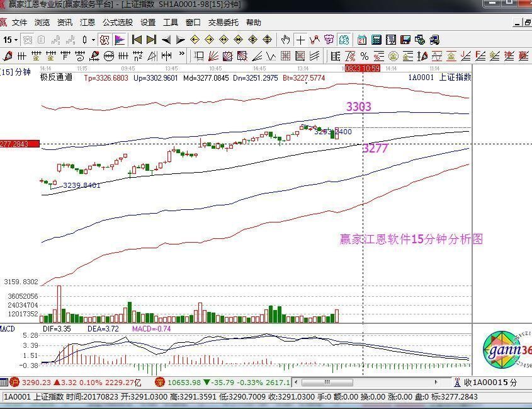Click the scrollbar left arrow
The image size is (532, 409).
click(296, 383)
